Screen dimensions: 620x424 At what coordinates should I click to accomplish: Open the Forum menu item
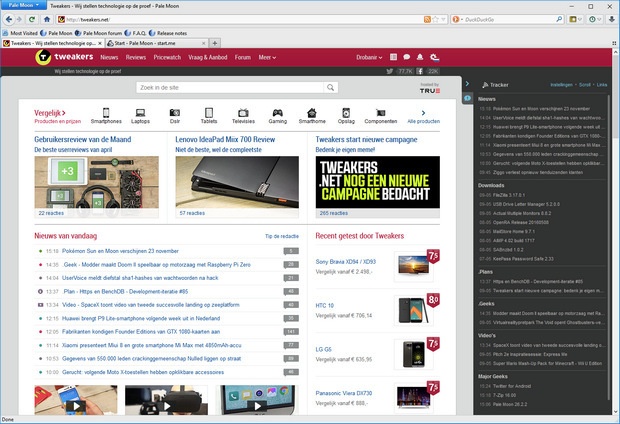click(243, 57)
